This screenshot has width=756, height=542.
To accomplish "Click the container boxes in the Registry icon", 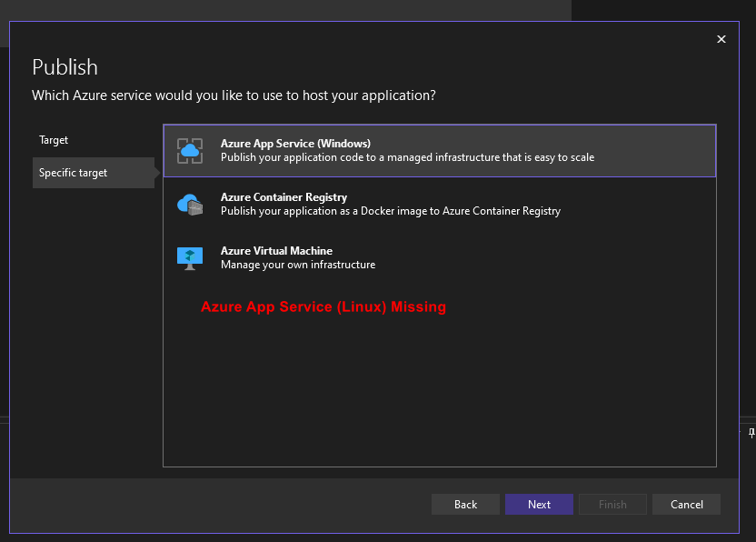I will click(x=195, y=208).
